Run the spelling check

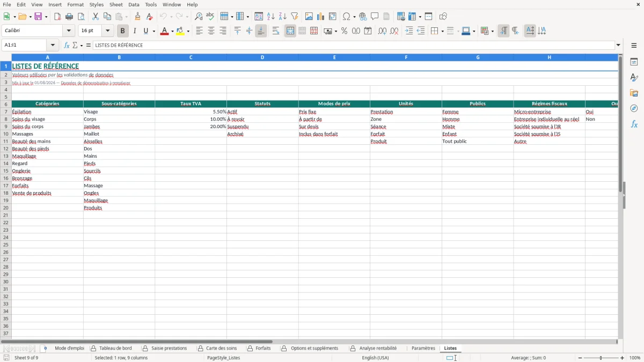(x=210, y=17)
